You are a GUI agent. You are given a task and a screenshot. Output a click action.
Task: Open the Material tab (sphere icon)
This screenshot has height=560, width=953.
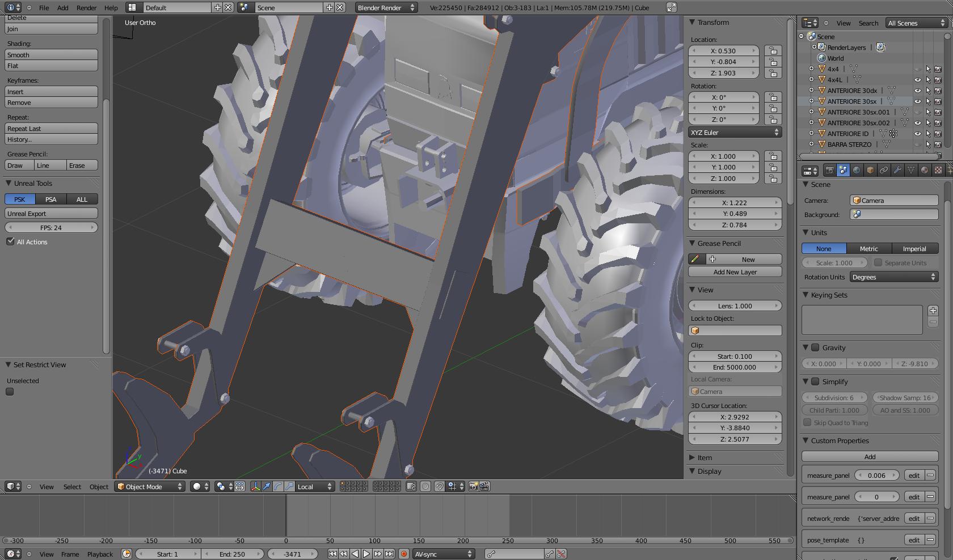(925, 170)
